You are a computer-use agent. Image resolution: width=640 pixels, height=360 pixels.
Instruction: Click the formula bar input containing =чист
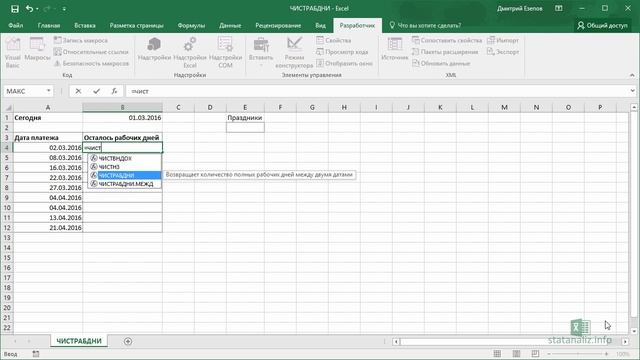pyautogui.click(x=376, y=91)
